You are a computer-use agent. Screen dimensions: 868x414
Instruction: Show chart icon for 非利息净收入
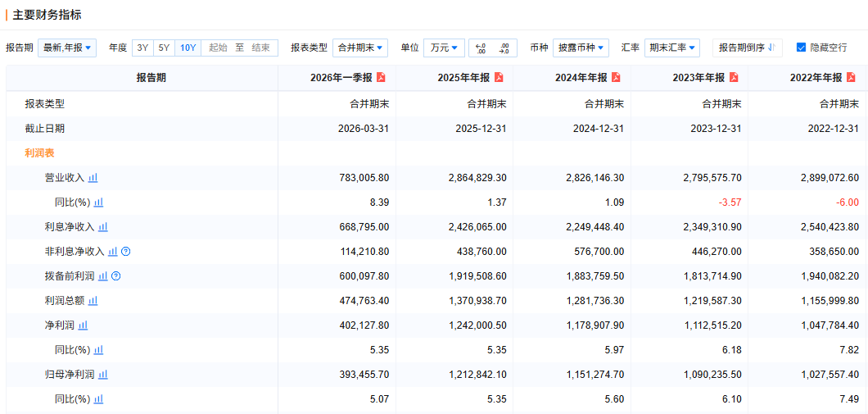[x=113, y=252]
